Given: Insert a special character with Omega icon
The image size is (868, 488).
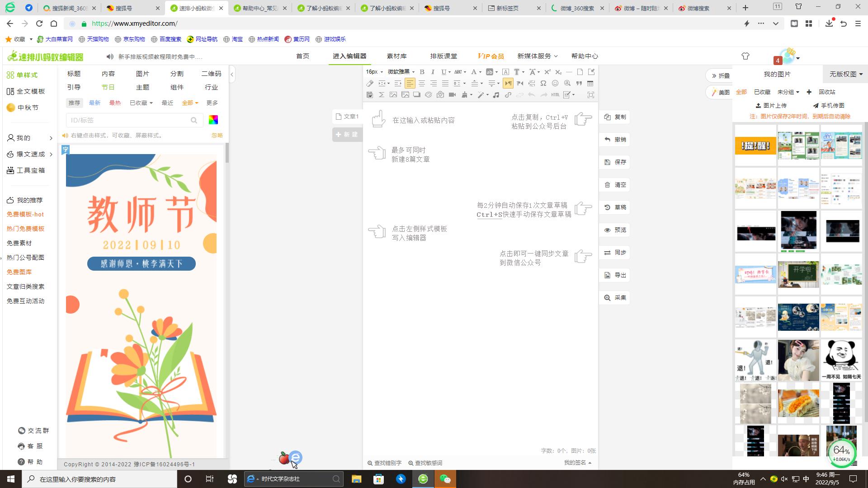Looking at the screenshot, I should [543, 83].
